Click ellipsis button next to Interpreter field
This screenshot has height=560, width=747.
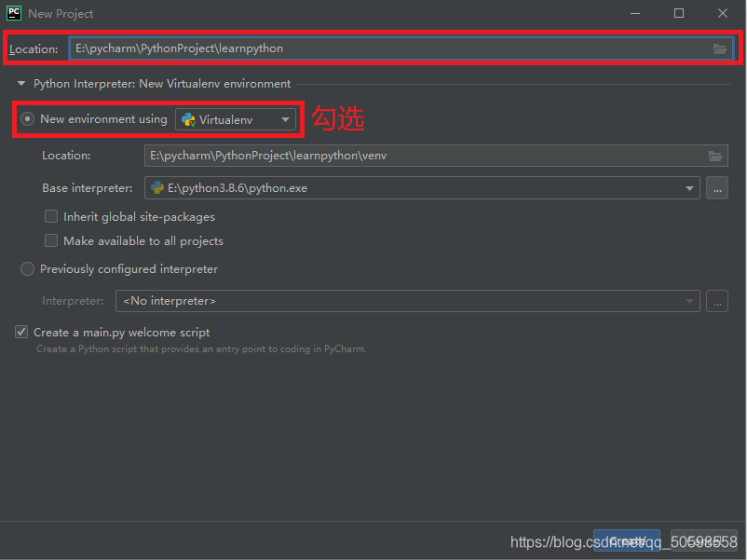(717, 301)
